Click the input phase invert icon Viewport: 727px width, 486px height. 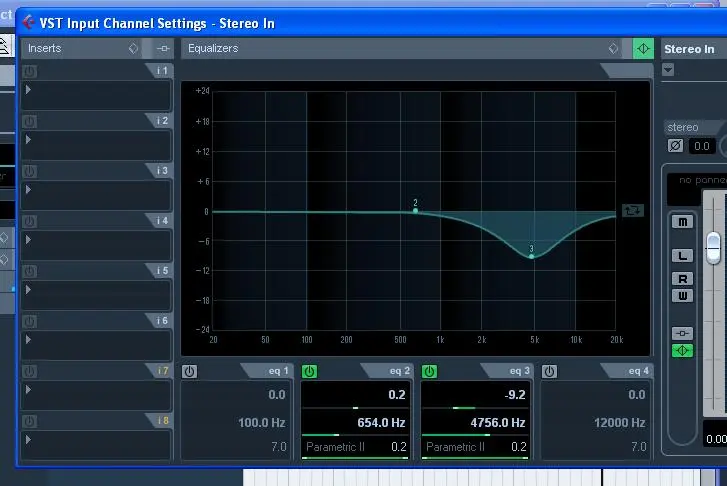click(676, 146)
